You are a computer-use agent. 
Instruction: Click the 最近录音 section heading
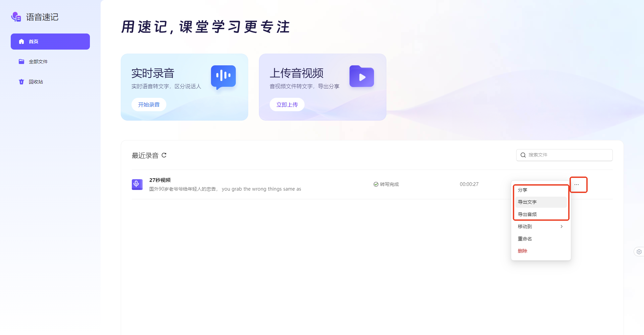(x=145, y=155)
